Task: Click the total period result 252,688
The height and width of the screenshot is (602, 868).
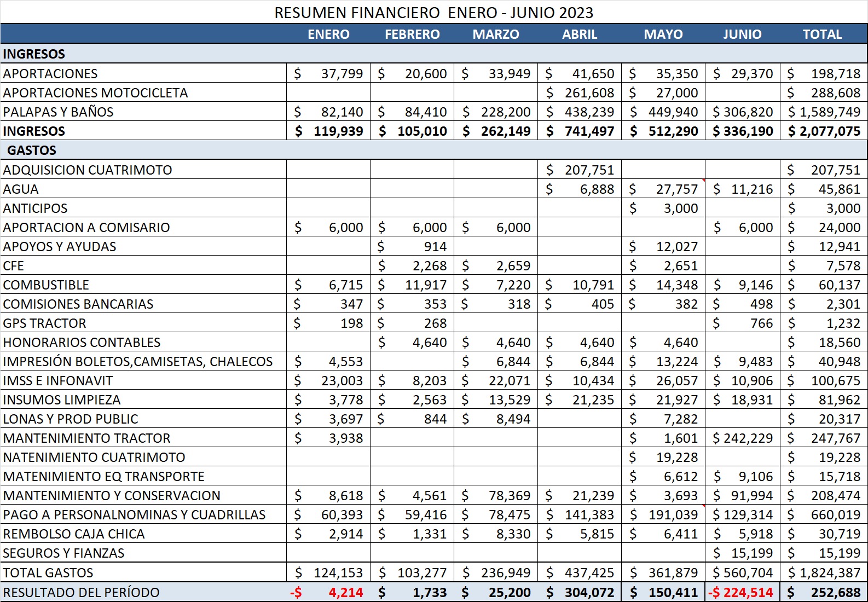Action: tap(836, 592)
